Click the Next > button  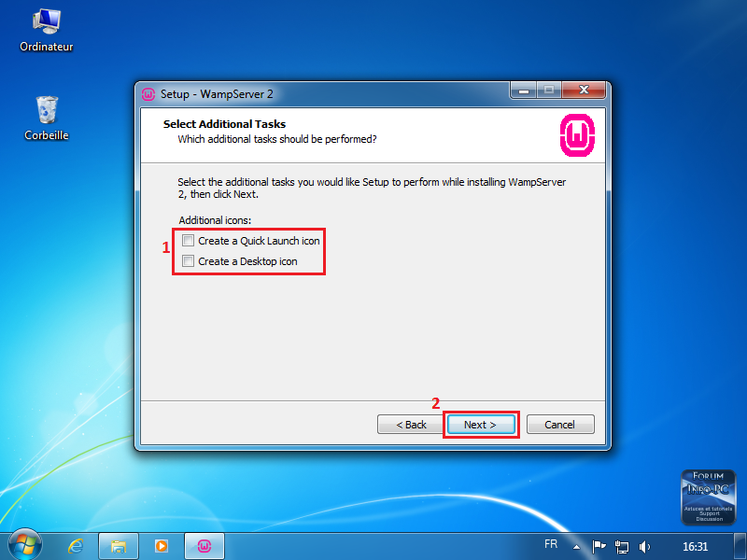pyautogui.click(x=481, y=425)
